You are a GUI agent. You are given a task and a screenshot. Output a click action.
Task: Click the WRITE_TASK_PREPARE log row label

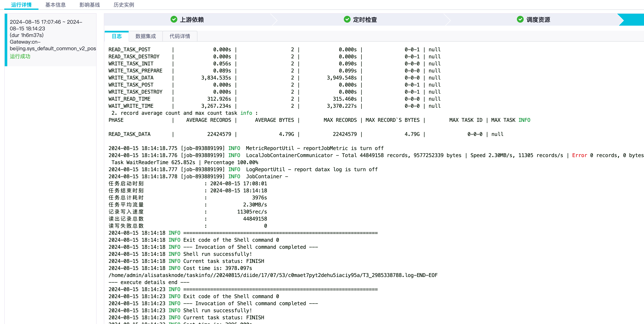[x=135, y=71]
